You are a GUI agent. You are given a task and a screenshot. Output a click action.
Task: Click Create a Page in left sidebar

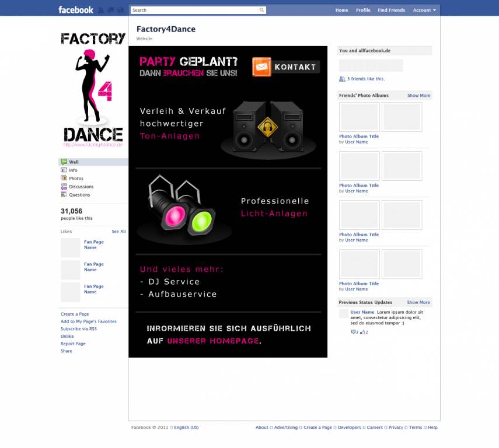pyautogui.click(x=75, y=314)
